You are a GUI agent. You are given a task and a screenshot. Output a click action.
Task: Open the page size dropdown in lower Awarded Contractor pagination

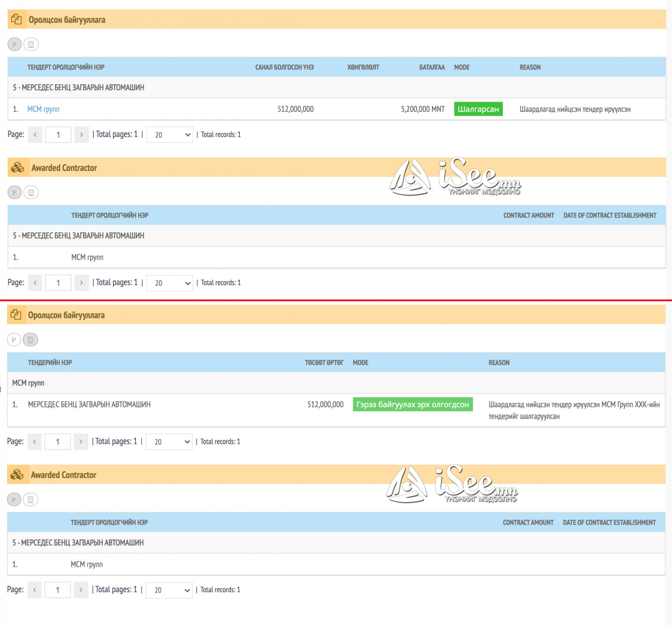(169, 590)
